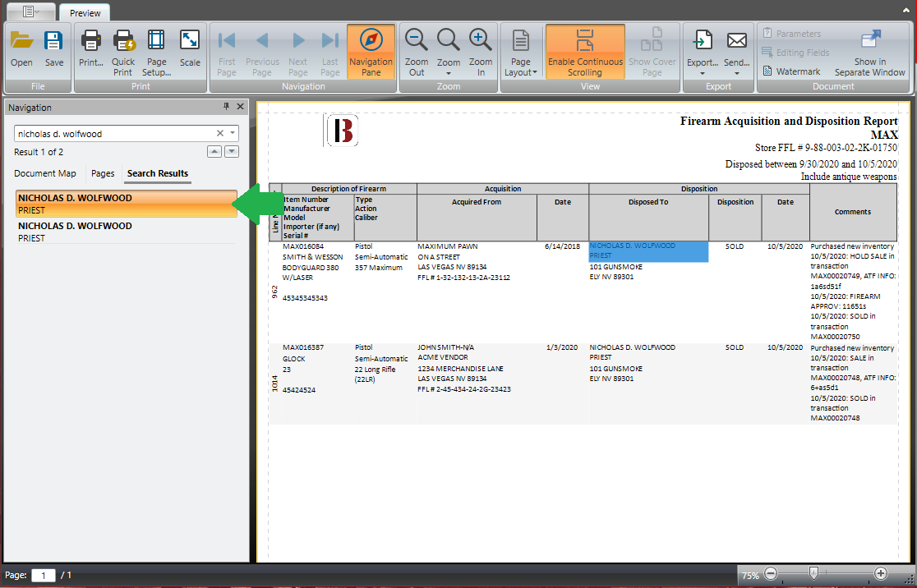Click the zoom slider minus button

pyautogui.click(x=771, y=574)
